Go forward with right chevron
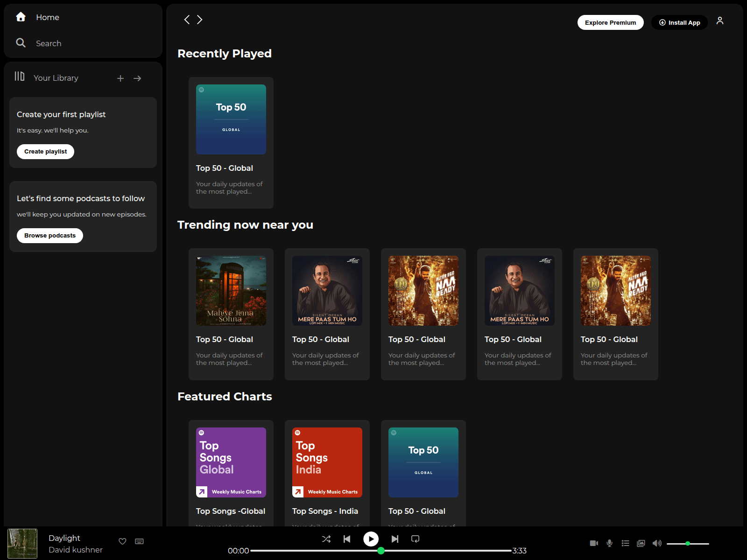Screen dimensions: 747x560 point(200,20)
